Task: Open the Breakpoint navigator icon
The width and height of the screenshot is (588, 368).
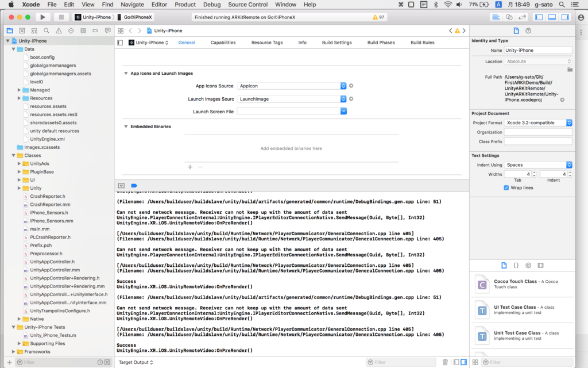Action: pyautogui.click(x=95, y=31)
